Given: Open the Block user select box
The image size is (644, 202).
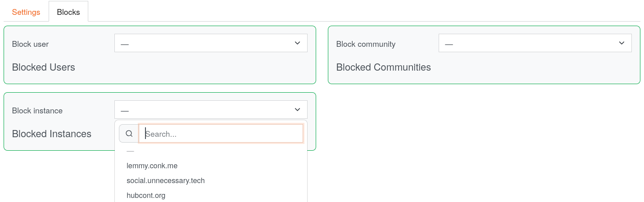Looking at the screenshot, I should click(211, 43).
